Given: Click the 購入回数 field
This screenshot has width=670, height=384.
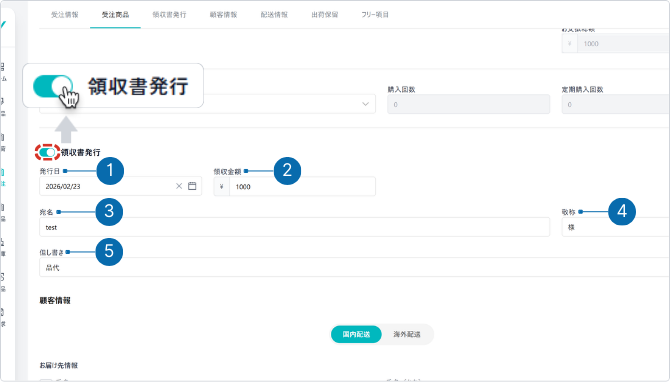Looking at the screenshot, I should 468,104.
